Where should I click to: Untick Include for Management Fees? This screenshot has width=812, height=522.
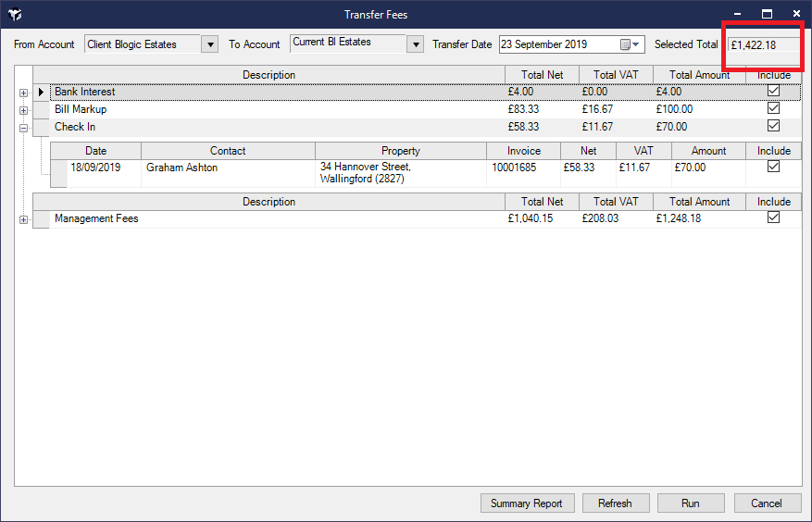(x=773, y=217)
